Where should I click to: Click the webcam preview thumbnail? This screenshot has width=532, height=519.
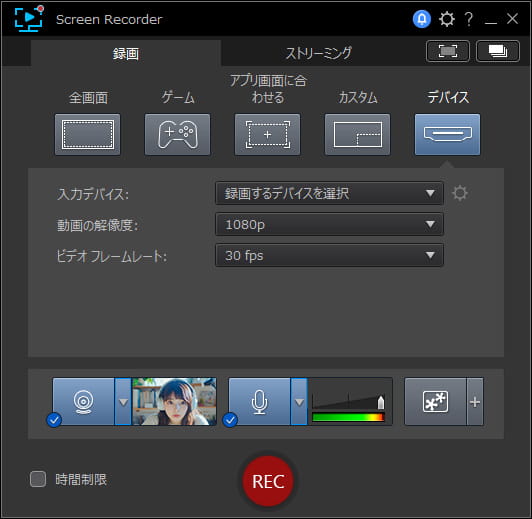point(174,402)
